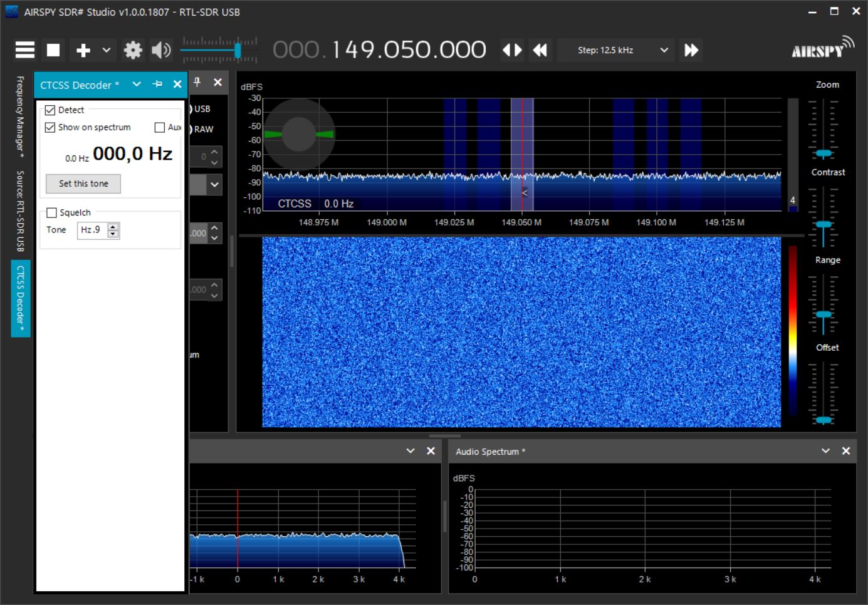The height and width of the screenshot is (605, 868).
Task: Step frequency down with the rewind icon
Action: click(540, 50)
